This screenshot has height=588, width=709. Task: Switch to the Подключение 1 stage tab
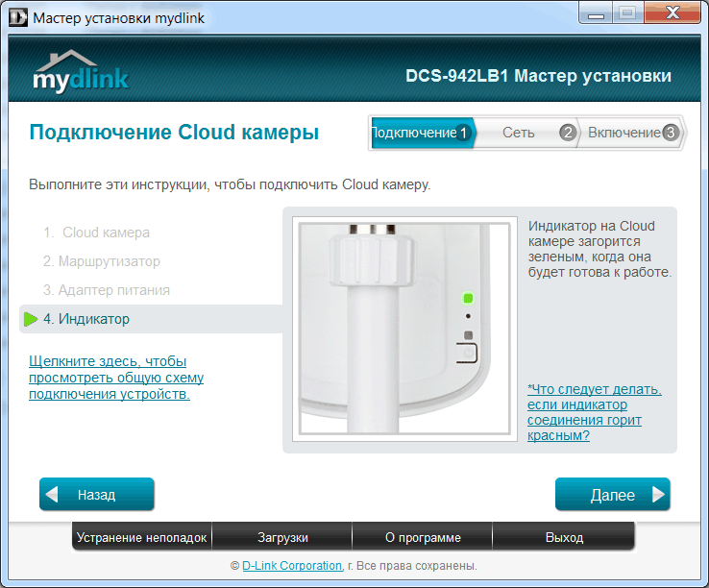click(x=423, y=133)
